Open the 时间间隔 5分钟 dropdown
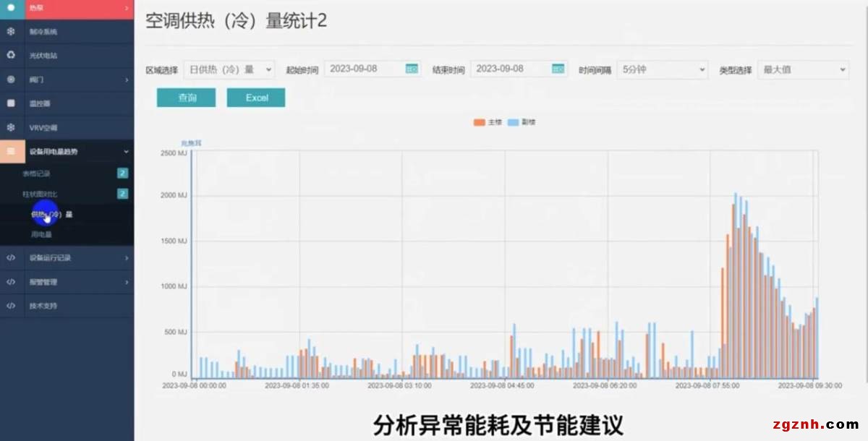This screenshot has width=868, height=441. click(x=662, y=70)
